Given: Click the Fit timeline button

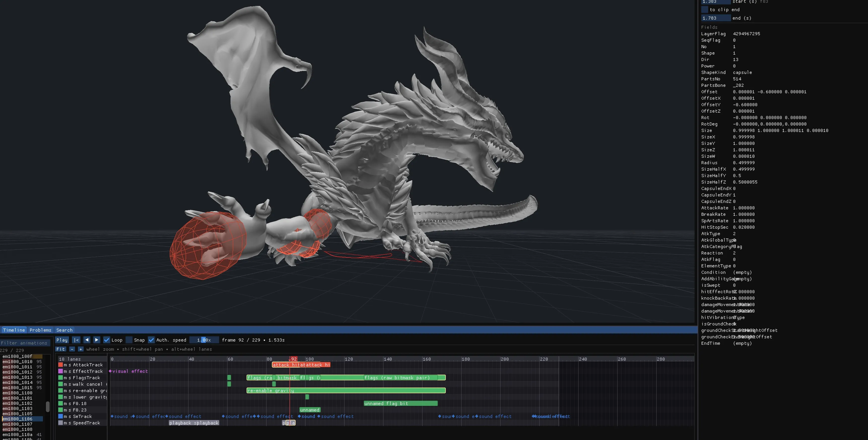Looking at the screenshot, I should coord(61,349).
